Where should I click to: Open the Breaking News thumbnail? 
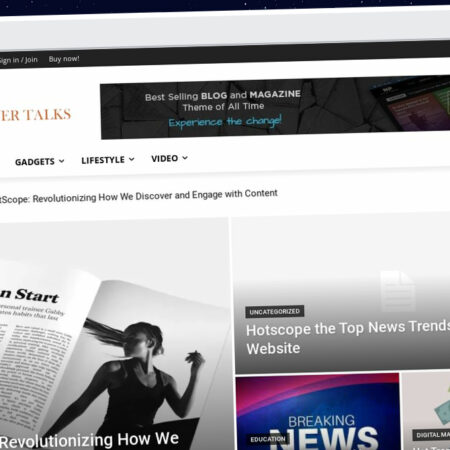tap(318, 412)
